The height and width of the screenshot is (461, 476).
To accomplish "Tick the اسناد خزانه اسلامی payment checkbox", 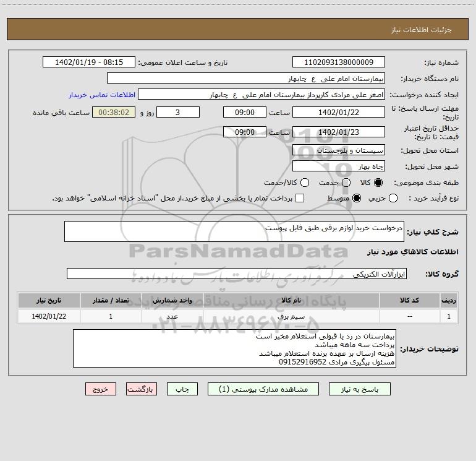I will pos(300,199).
